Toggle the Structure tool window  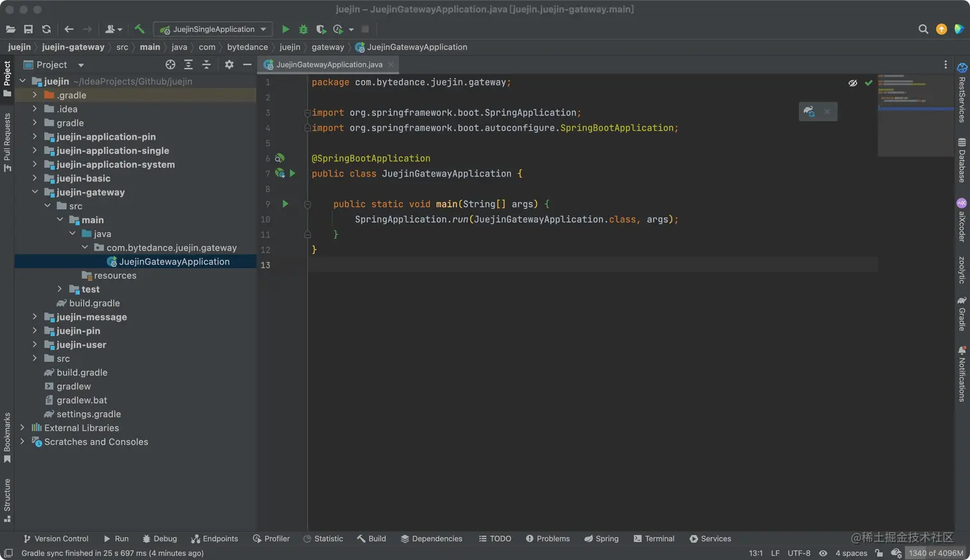[7, 500]
